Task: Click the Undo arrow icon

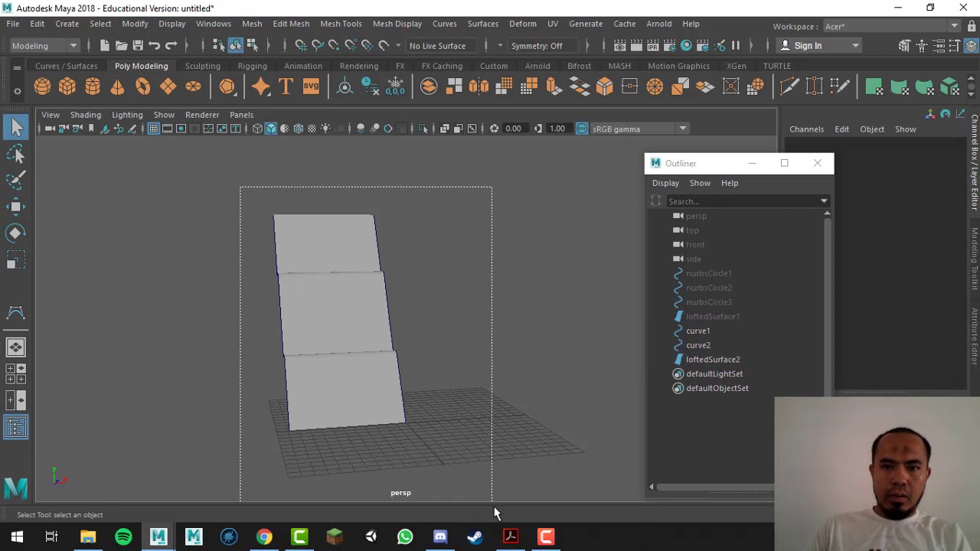Action: point(154,46)
